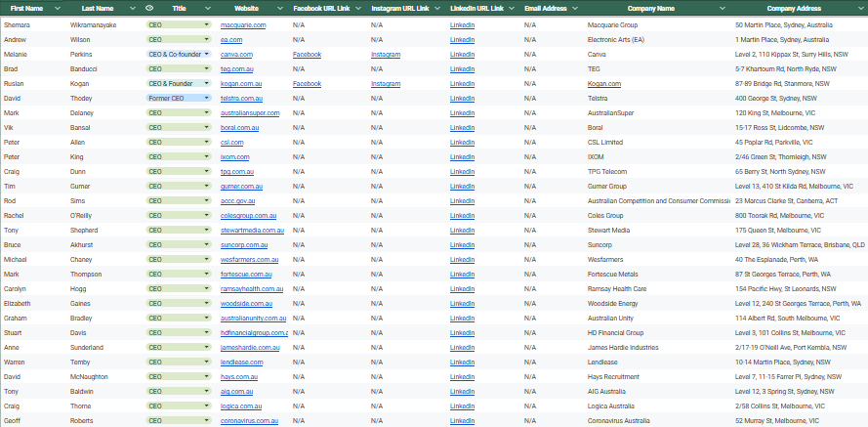Image resolution: width=868 pixels, height=427 pixels.
Task: Select the Coles Group company cell
Action: point(605,215)
